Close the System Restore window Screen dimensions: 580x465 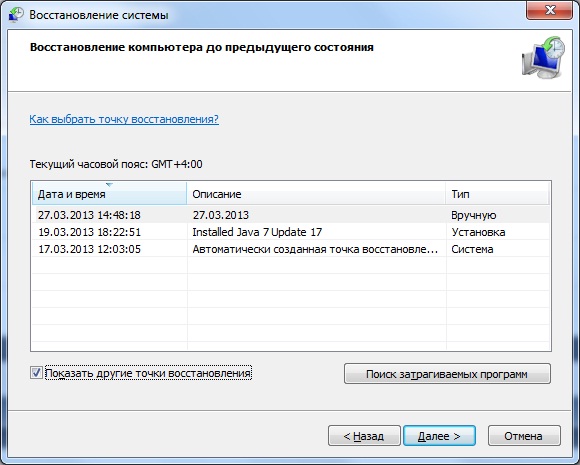pyautogui.click(x=549, y=10)
